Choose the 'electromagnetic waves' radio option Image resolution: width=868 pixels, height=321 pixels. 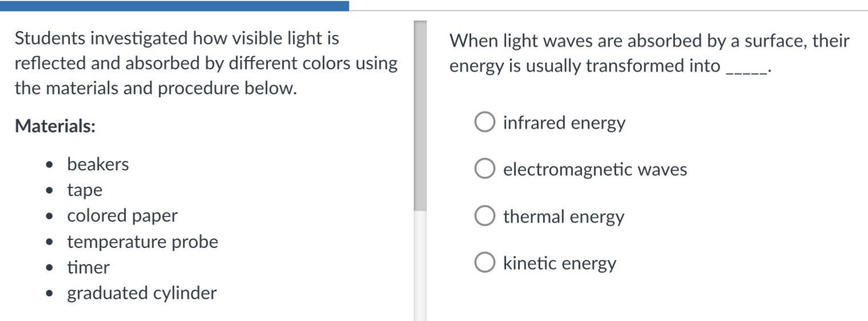click(485, 169)
